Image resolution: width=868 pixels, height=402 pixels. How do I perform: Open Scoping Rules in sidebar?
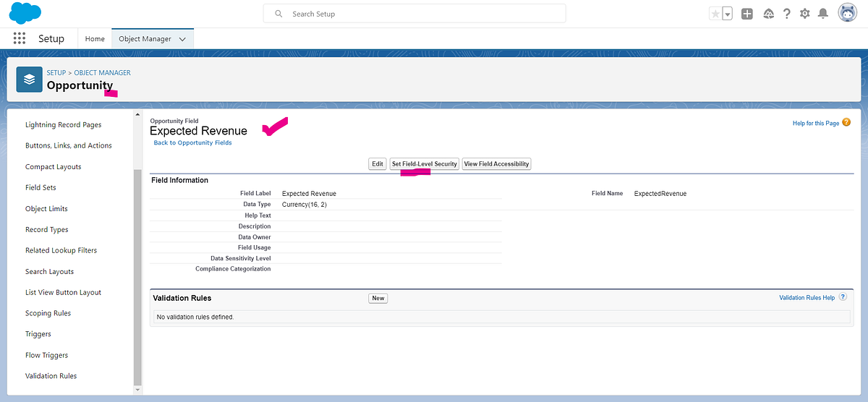click(x=48, y=313)
